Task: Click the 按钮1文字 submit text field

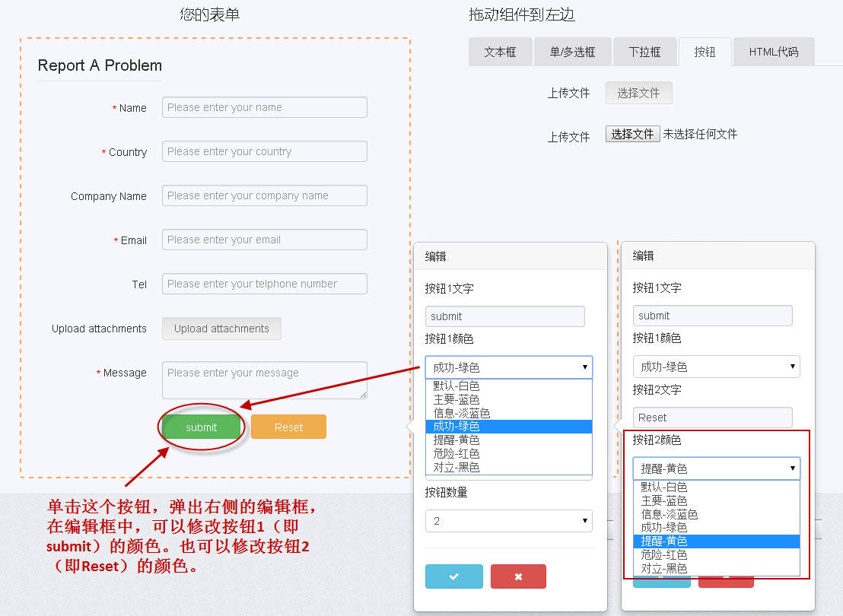Action: pyautogui.click(x=504, y=316)
